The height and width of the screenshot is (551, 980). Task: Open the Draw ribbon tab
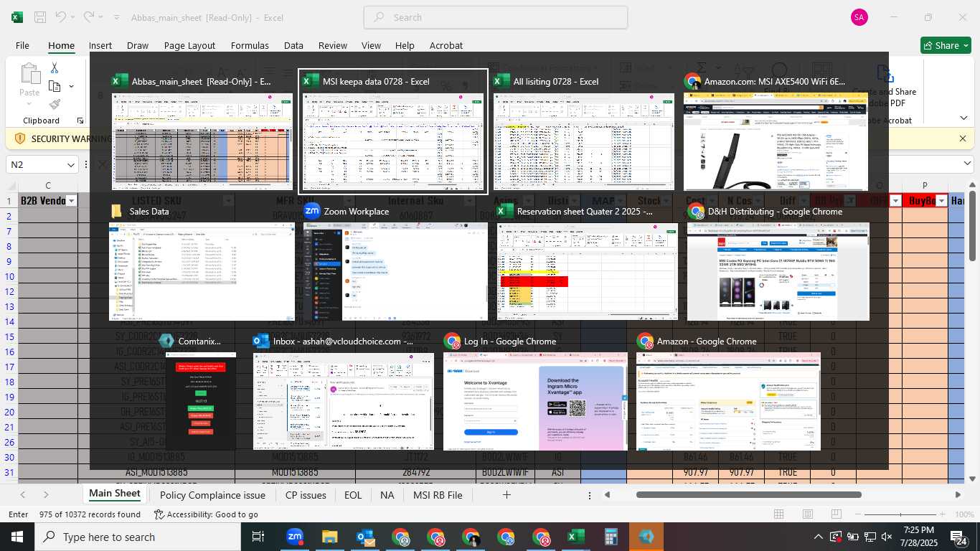(138, 45)
